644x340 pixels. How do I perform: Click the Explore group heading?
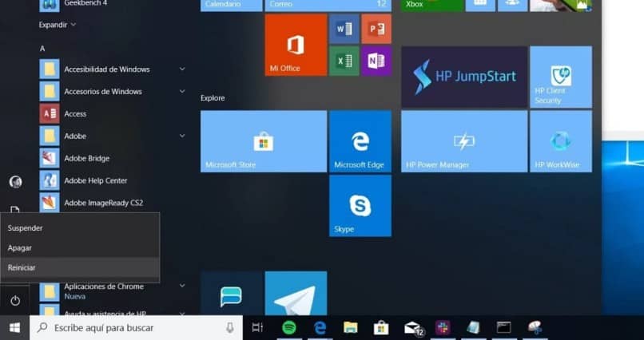pos(213,98)
